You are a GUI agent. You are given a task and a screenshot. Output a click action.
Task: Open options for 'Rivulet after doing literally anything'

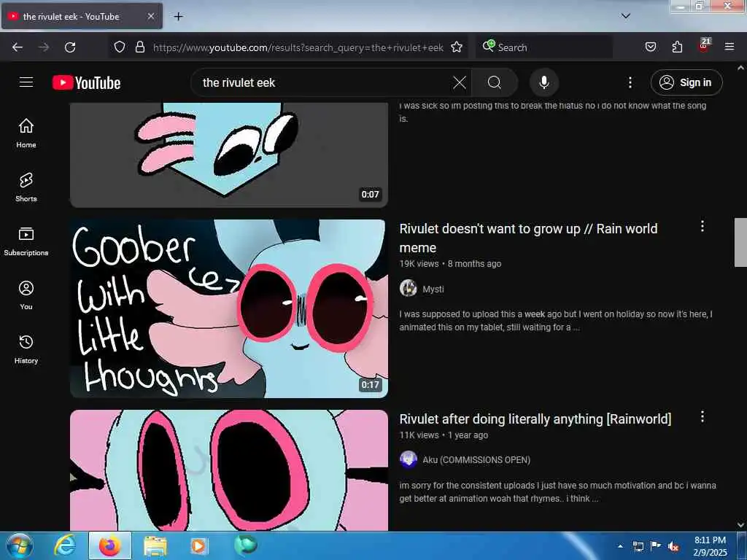[x=703, y=416]
